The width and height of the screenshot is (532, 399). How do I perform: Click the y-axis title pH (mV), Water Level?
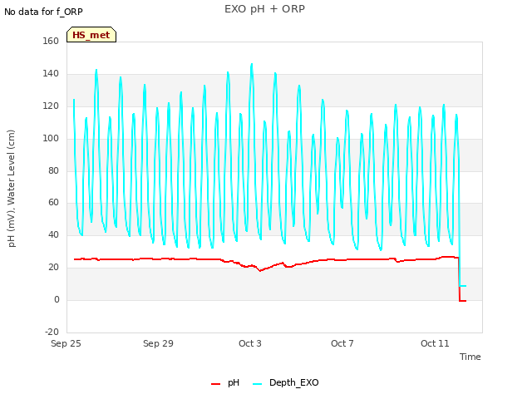pos(12,189)
